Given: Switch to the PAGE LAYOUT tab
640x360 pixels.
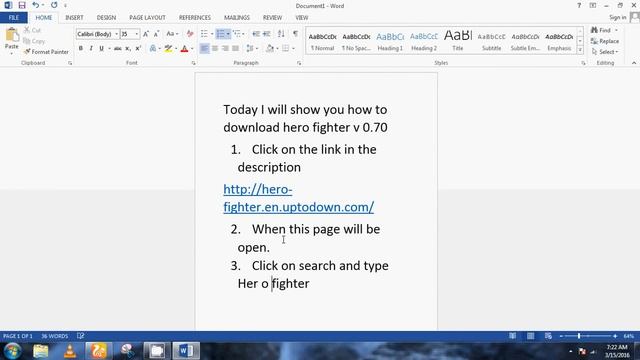Looking at the screenshot, I should [147, 18].
